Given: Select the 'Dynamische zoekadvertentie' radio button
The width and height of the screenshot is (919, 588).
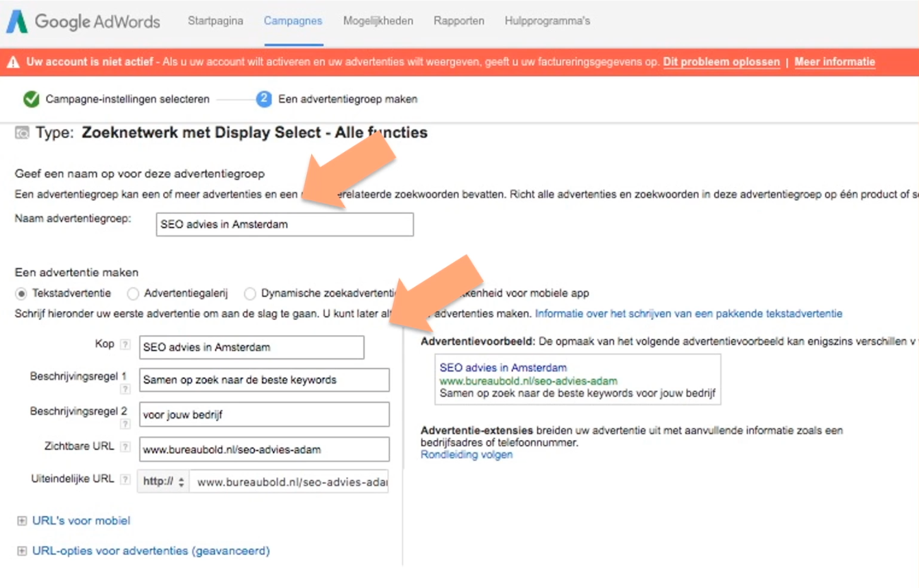Looking at the screenshot, I should point(250,293).
